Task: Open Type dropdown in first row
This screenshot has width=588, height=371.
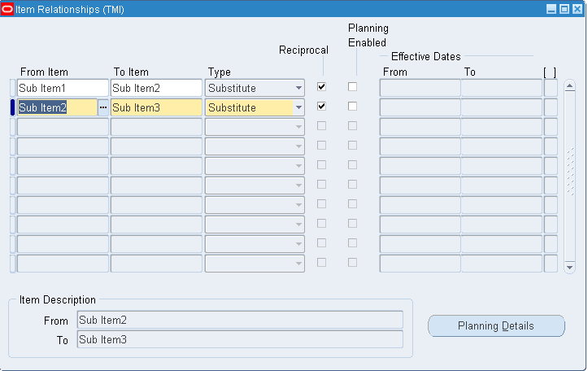Action: click(x=298, y=88)
